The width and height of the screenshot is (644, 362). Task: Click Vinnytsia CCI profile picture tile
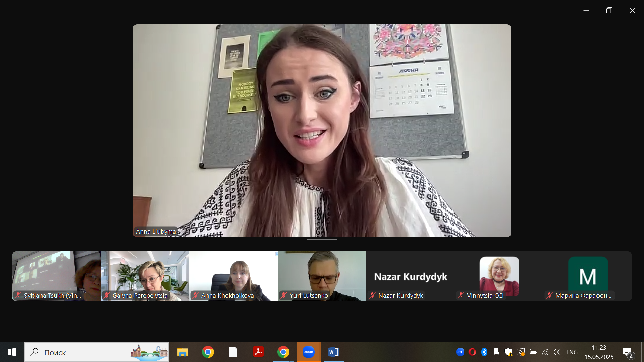click(499, 276)
